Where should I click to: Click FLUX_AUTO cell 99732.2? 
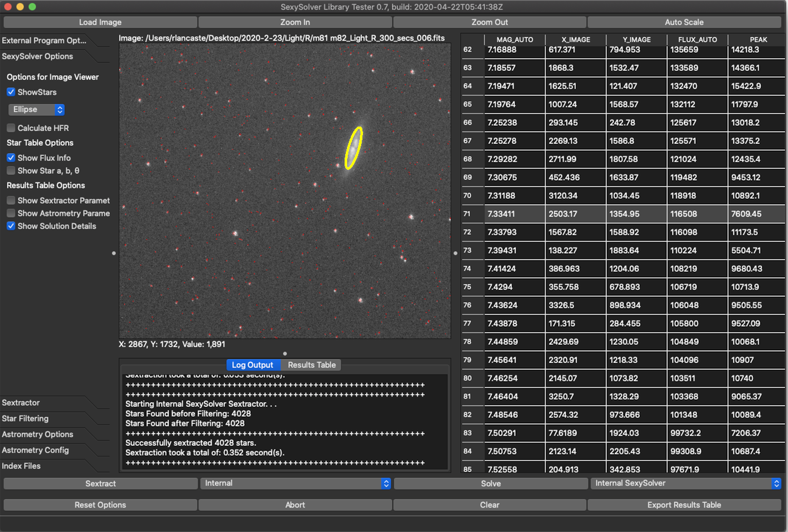point(697,433)
